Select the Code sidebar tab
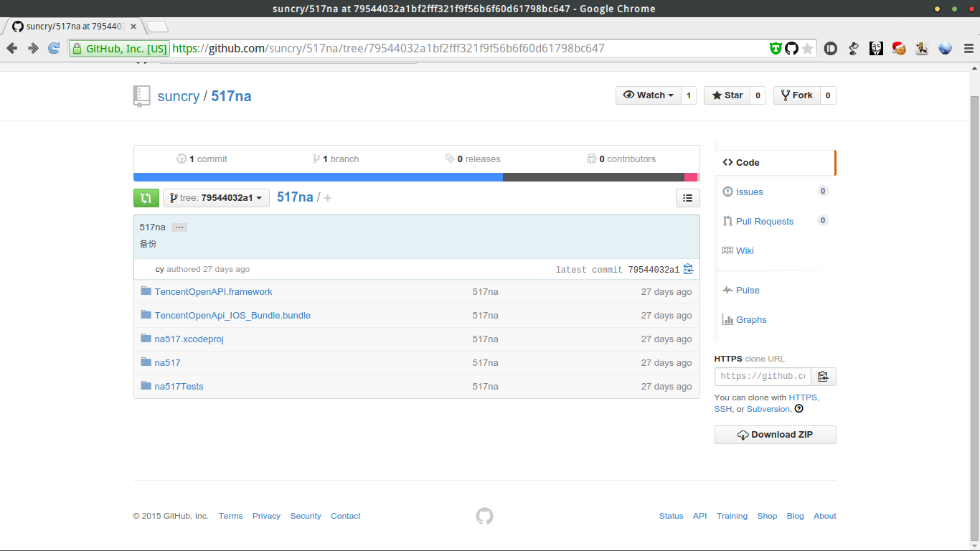This screenshot has height=551, width=980. coord(775,163)
